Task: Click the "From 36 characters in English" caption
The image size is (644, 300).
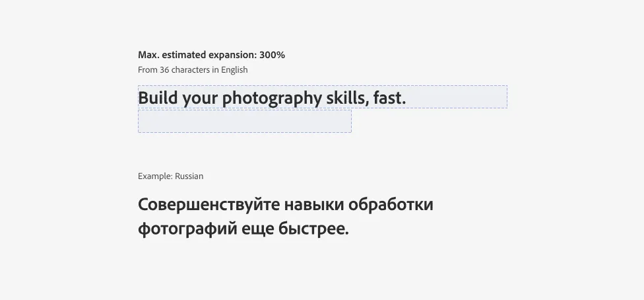Action: click(x=193, y=69)
